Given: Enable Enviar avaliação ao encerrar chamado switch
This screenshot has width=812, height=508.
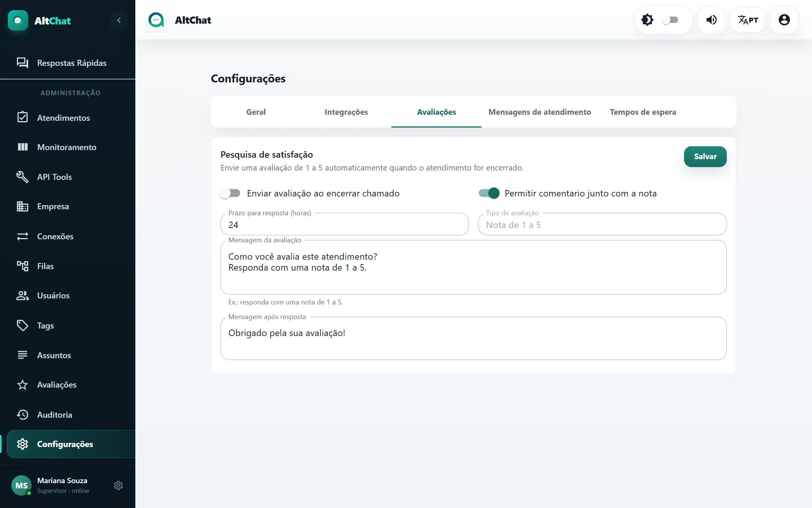Looking at the screenshot, I should point(230,193).
